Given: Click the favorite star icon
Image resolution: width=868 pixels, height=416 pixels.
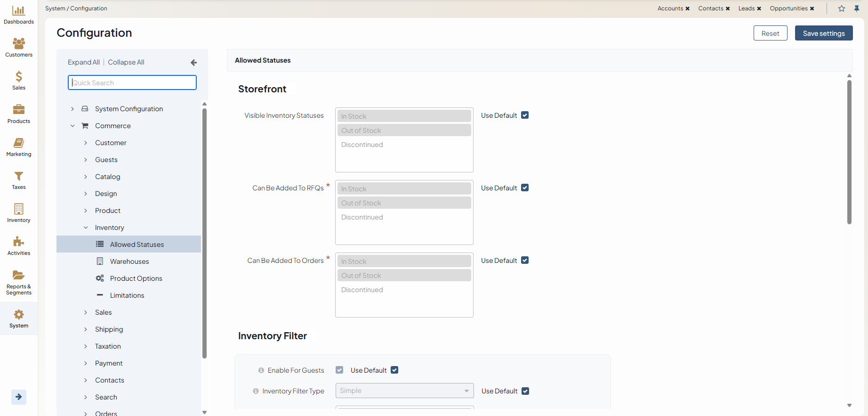Looking at the screenshot, I should coord(842,8).
